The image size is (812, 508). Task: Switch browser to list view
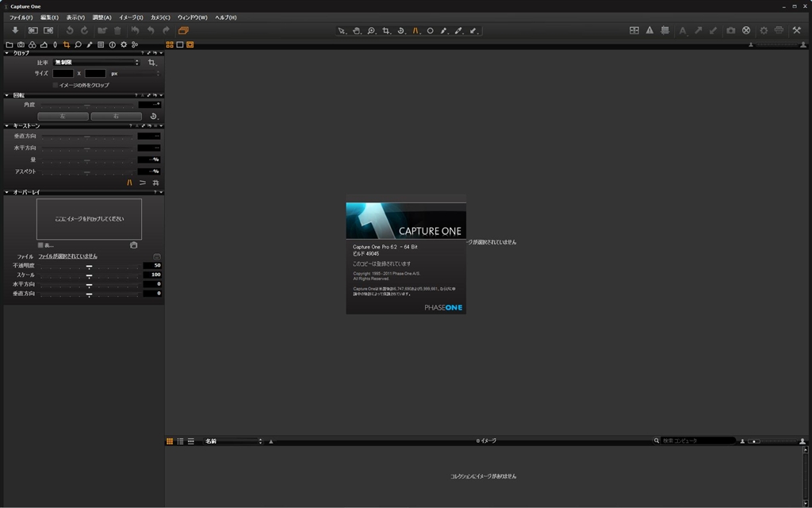click(x=180, y=441)
